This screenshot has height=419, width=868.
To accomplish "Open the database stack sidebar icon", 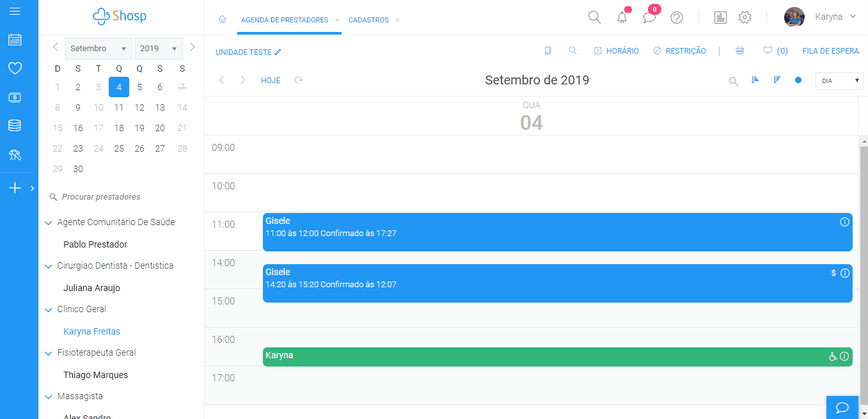I will tap(15, 125).
